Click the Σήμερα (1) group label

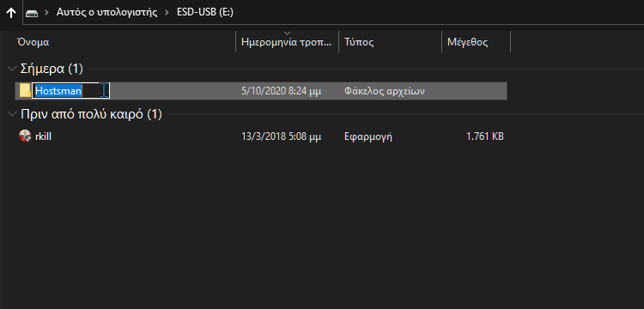[52, 69]
